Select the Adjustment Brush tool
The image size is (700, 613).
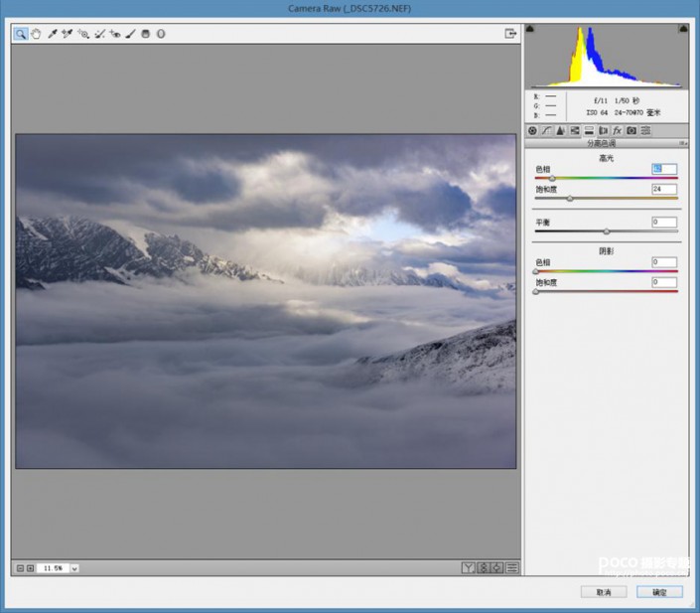(130, 33)
